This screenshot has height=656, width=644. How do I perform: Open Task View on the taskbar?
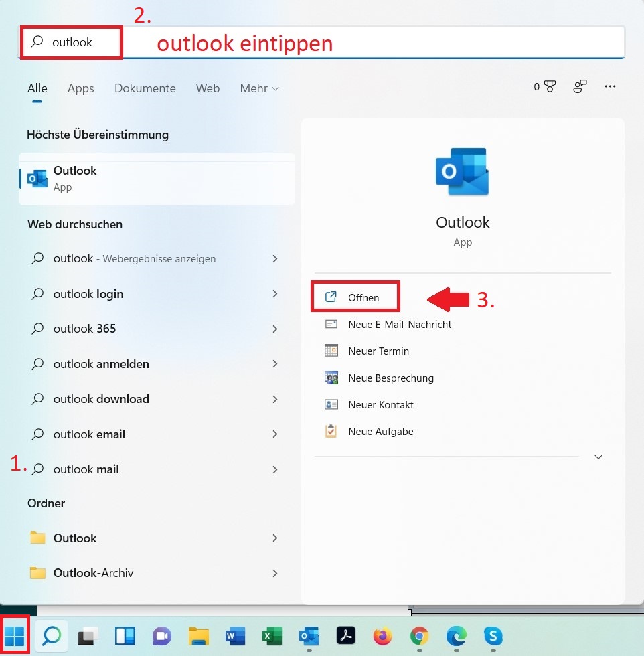[88, 636]
